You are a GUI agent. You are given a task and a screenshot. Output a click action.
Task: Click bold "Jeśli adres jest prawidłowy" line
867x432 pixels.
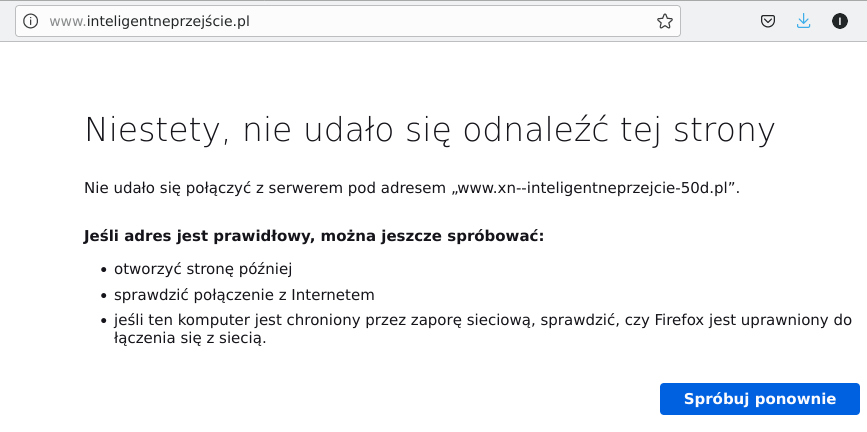(200, 237)
